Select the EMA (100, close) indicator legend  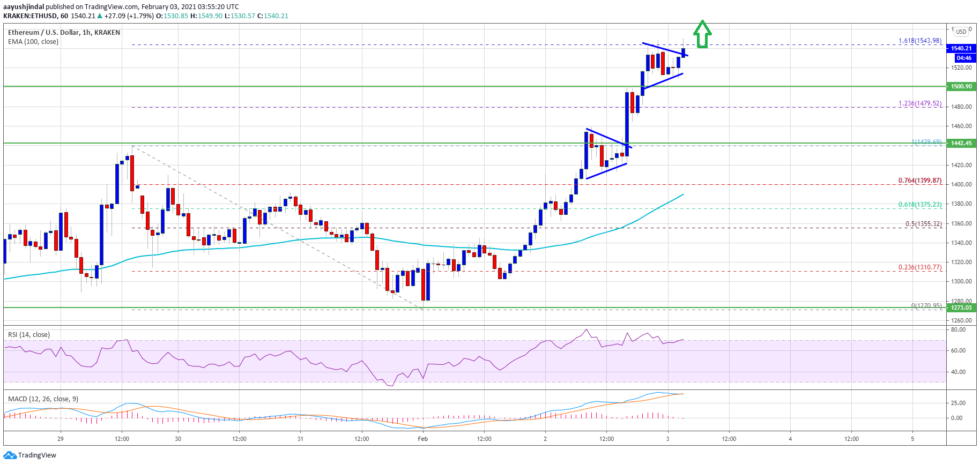pyautogui.click(x=33, y=42)
